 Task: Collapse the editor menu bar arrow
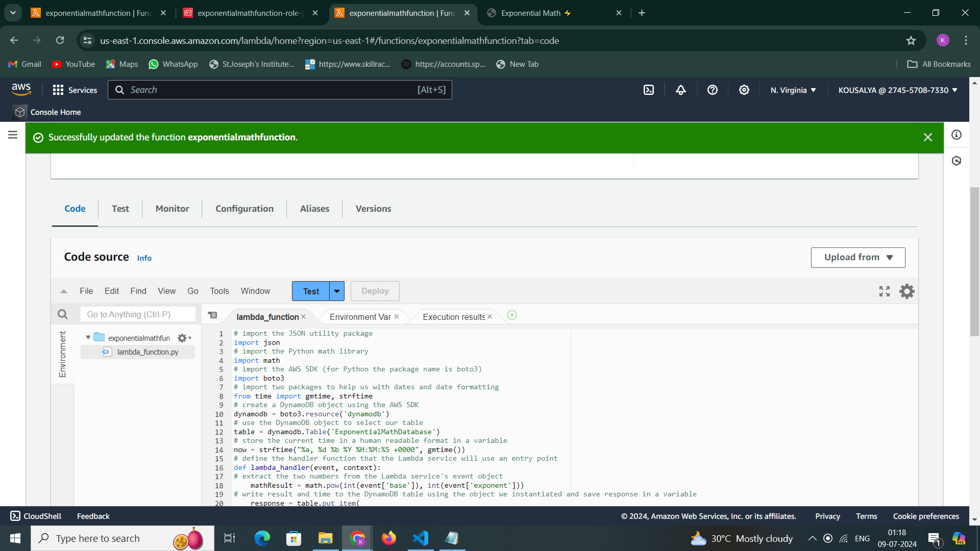coord(64,291)
